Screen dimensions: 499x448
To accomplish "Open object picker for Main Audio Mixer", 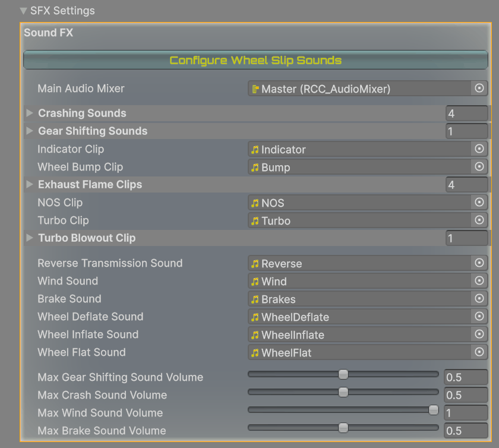I will point(479,88).
